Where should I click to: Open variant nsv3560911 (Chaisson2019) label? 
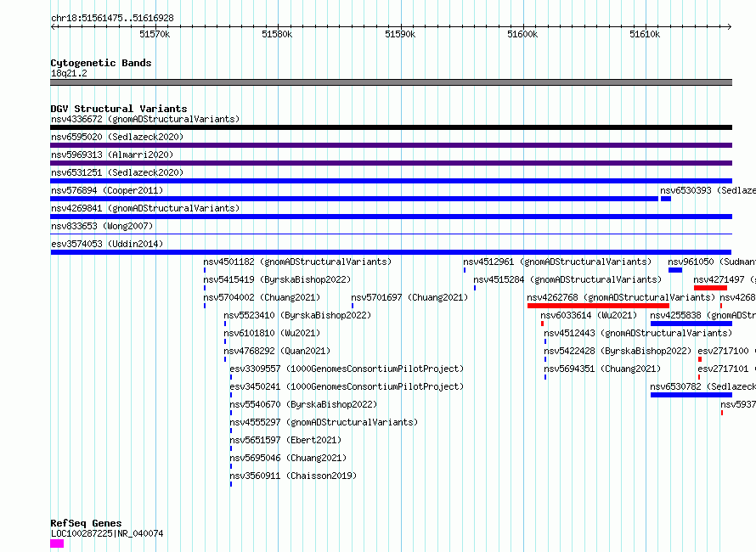293,476
